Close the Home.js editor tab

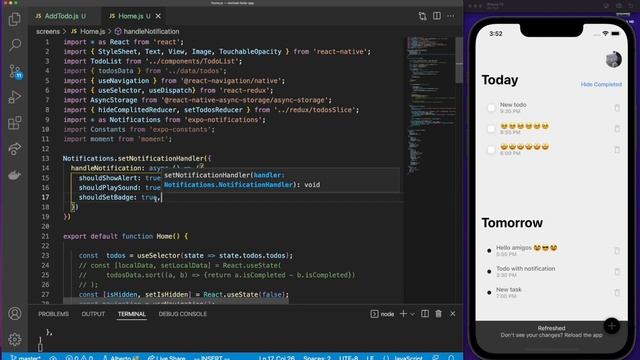[x=158, y=16]
